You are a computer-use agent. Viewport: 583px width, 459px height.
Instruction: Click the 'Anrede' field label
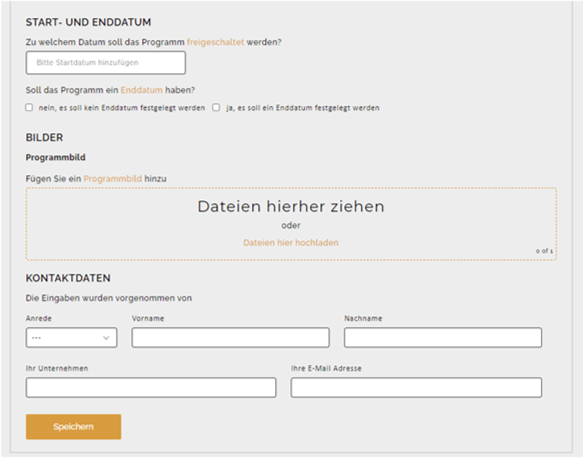(x=39, y=318)
